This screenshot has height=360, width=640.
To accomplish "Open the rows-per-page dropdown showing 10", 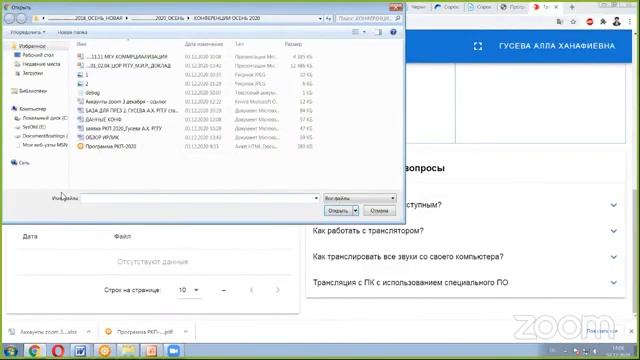I will (x=189, y=290).
